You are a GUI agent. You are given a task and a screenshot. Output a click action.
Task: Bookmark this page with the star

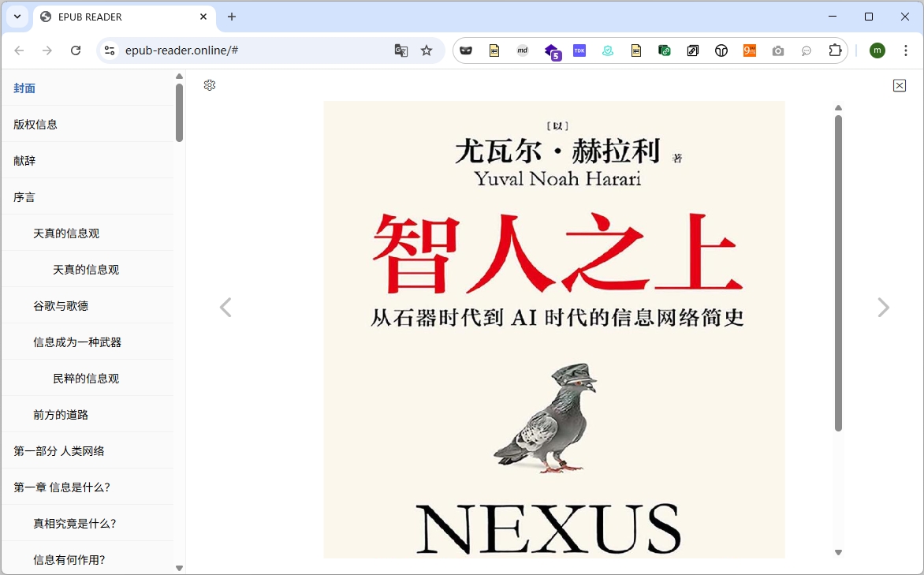(x=427, y=50)
